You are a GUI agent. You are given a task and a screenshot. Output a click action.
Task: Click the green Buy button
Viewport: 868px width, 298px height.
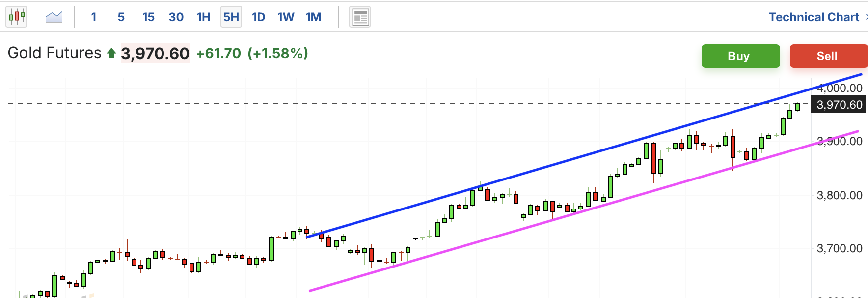740,56
